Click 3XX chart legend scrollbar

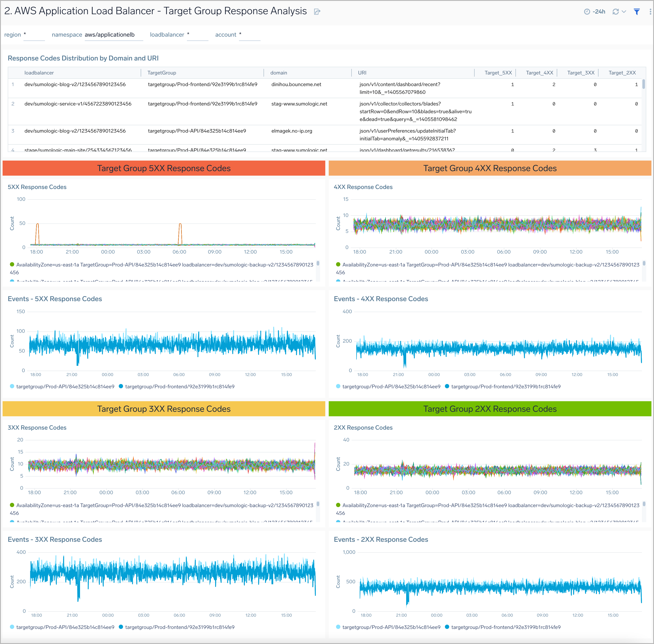(x=318, y=504)
